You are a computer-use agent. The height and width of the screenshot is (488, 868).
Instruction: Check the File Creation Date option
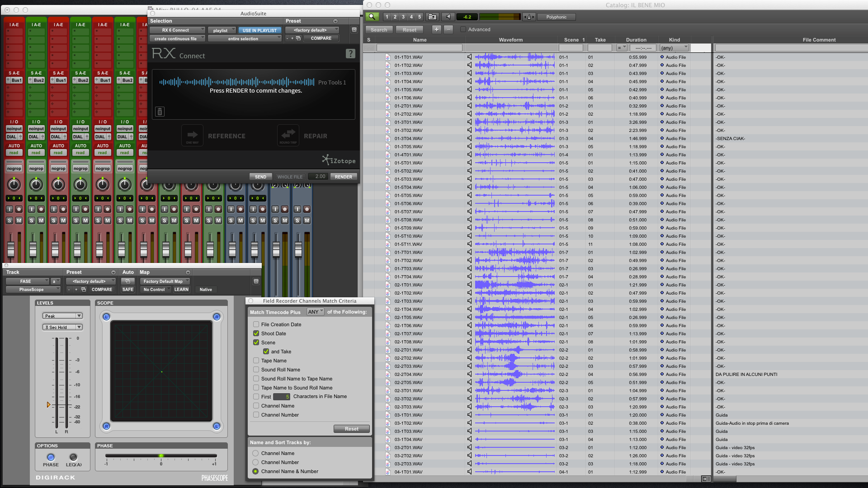point(256,324)
